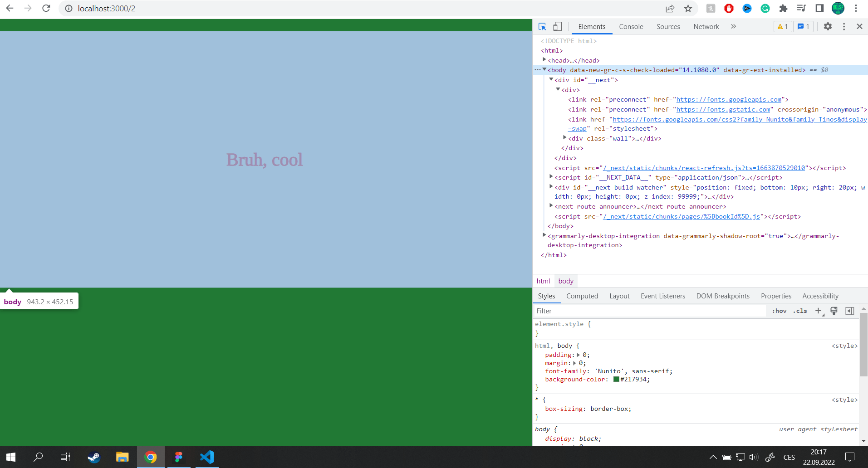Toggle the rendering emulations paintbrush icon

(x=834, y=311)
